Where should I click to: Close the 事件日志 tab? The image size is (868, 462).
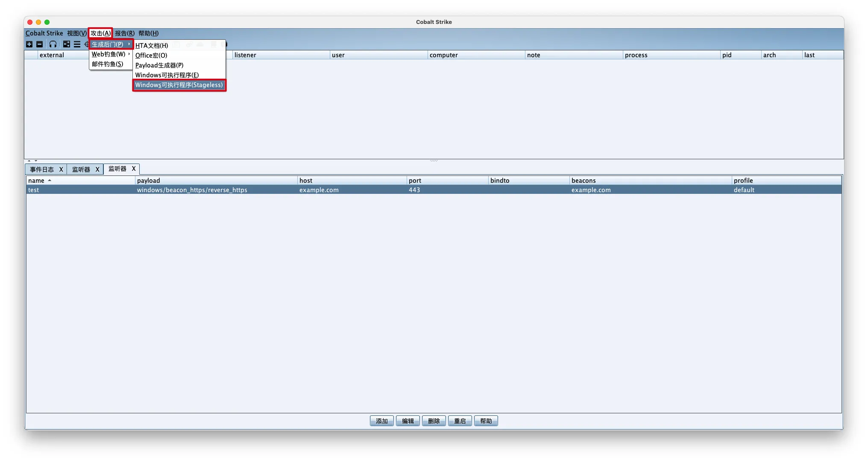click(x=61, y=170)
